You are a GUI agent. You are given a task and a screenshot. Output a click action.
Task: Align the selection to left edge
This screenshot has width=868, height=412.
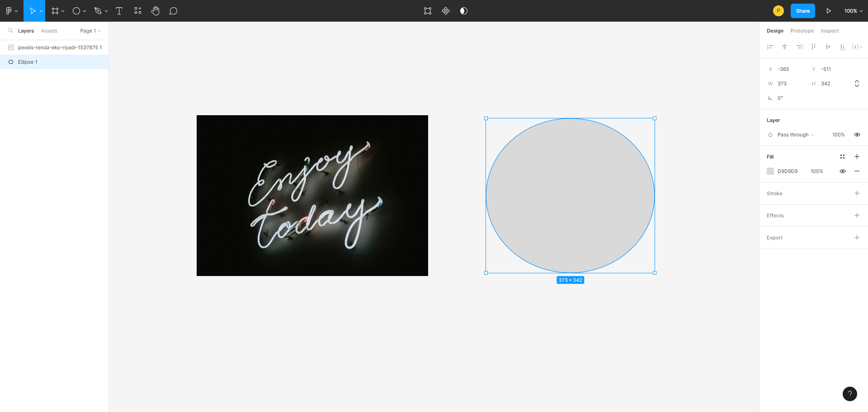pos(770,47)
